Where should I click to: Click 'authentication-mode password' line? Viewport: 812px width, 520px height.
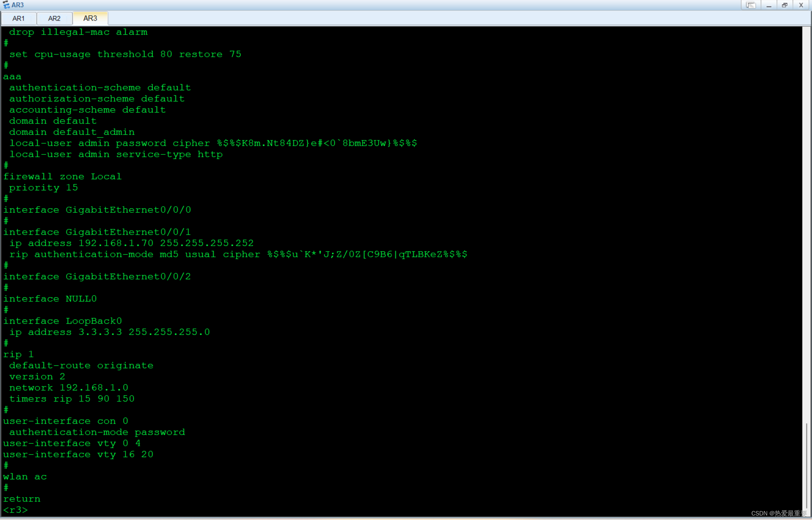coord(97,432)
